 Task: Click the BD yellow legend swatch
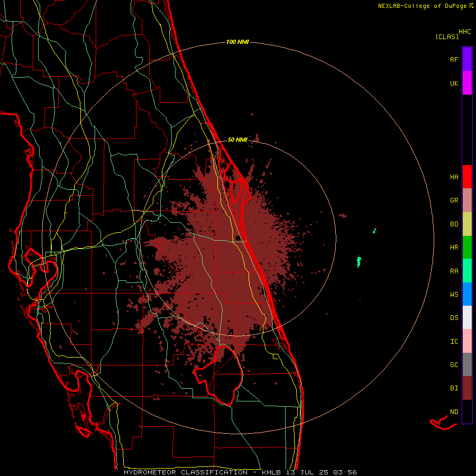(x=467, y=224)
